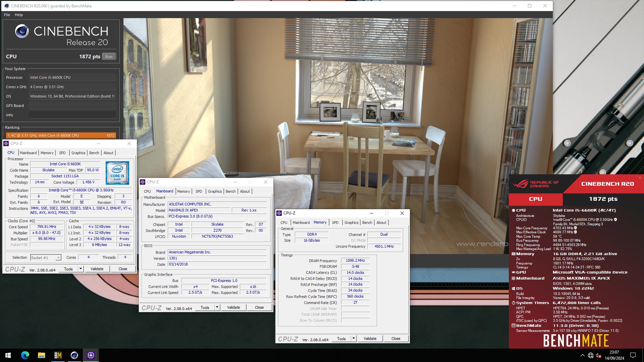
Task: Open SPD tab in CPU-Z CPU window
Action: (x=62, y=153)
